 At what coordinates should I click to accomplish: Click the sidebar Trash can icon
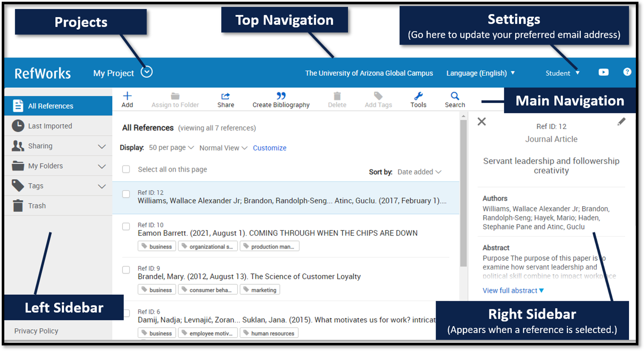pyautogui.click(x=18, y=205)
